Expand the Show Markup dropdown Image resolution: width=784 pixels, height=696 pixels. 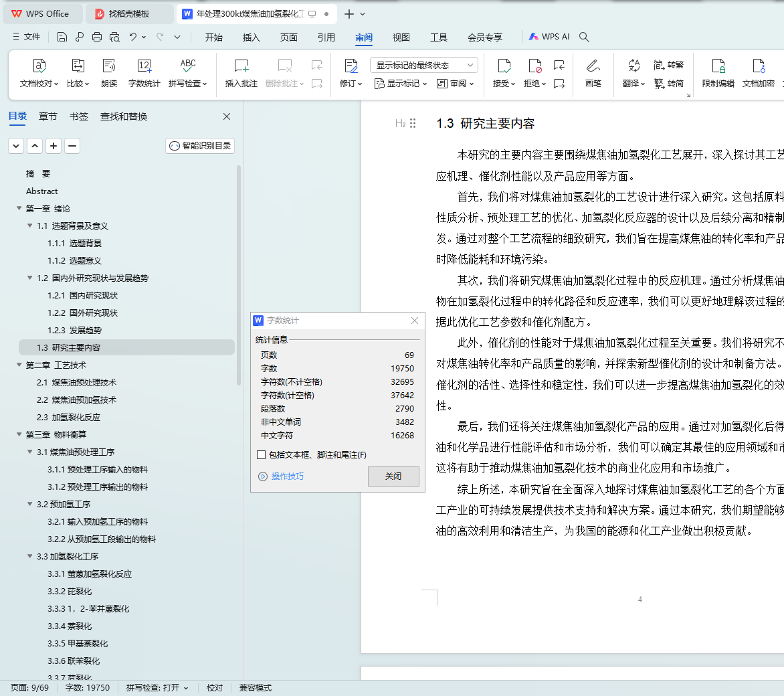[401, 84]
